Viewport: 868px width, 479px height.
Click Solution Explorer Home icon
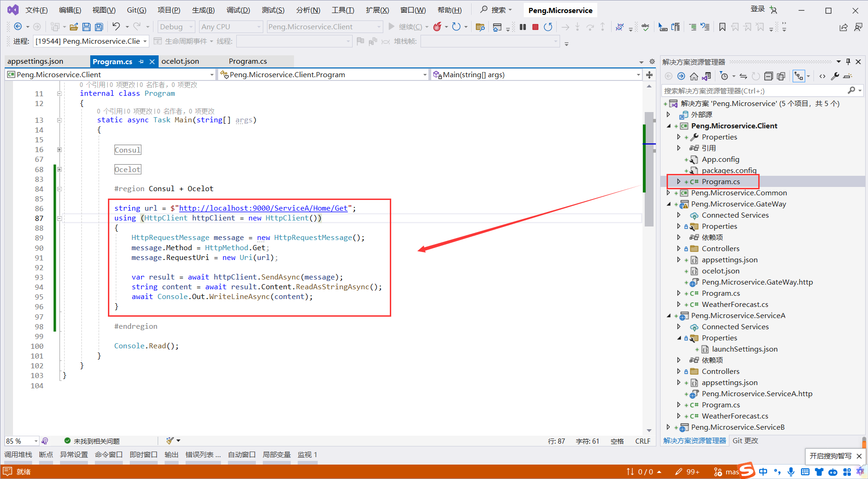[694, 76]
